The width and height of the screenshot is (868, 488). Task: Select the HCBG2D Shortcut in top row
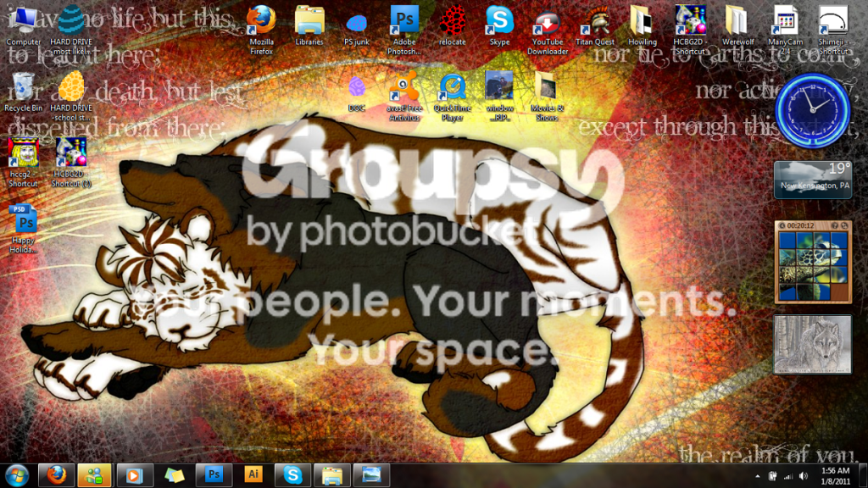click(690, 30)
